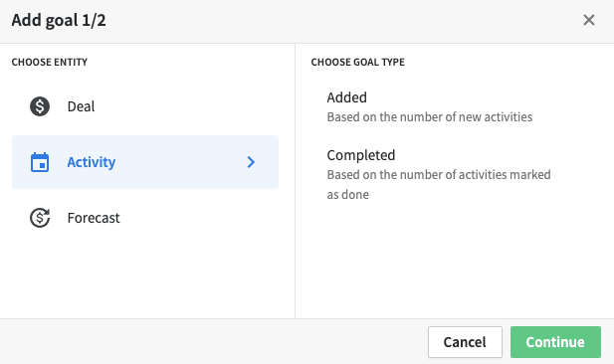Click the Forecast dollar-refresh icon

(40, 218)
